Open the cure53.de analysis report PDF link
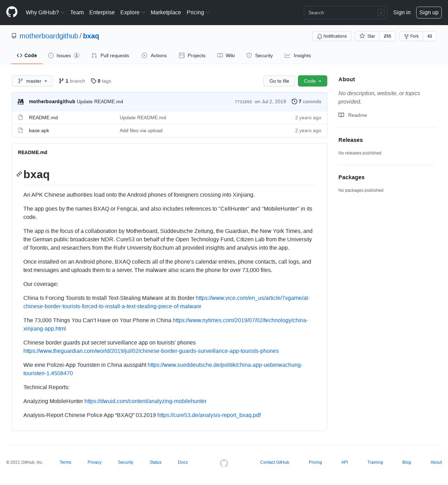The height and width of the screenshot is (485, 448). pyautogui.click(x=209, y=415)
